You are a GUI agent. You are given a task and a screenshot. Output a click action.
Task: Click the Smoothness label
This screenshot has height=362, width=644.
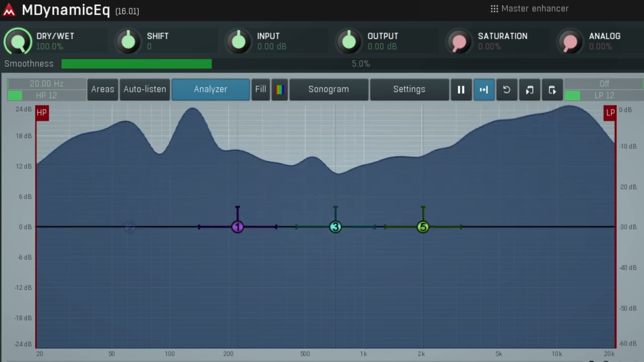(29, 64)
